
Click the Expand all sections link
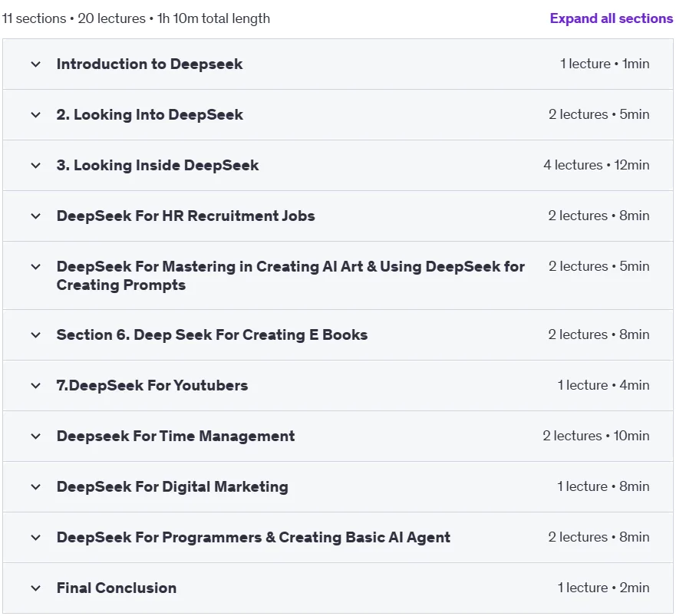(611, 18)
